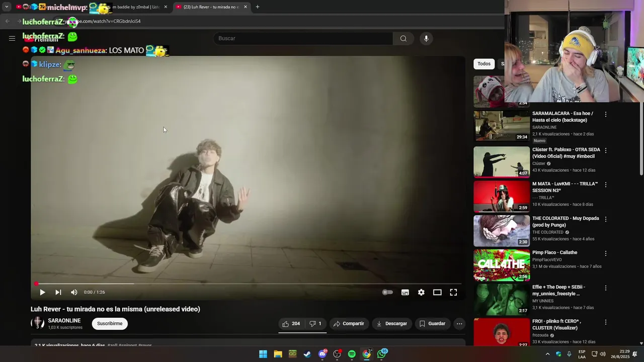The height and width of the screenshot is (362, 644).
Task: Open options for Clúster OTRA SEDA video
Action: tap(606, 150)
